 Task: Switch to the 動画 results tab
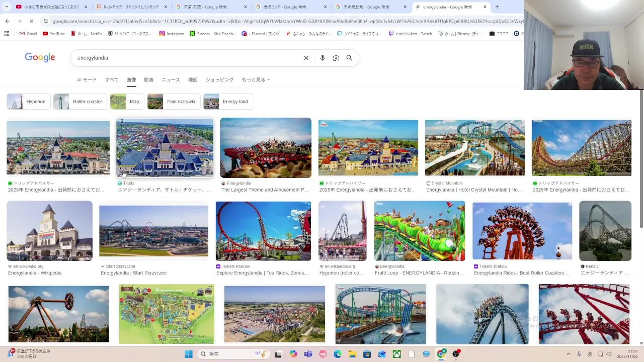[148, 79]
